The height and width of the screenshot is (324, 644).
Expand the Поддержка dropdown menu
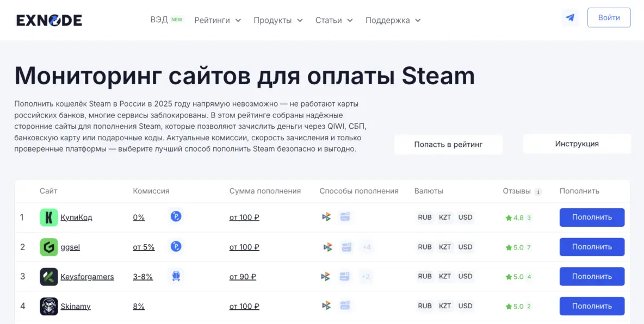393,20
